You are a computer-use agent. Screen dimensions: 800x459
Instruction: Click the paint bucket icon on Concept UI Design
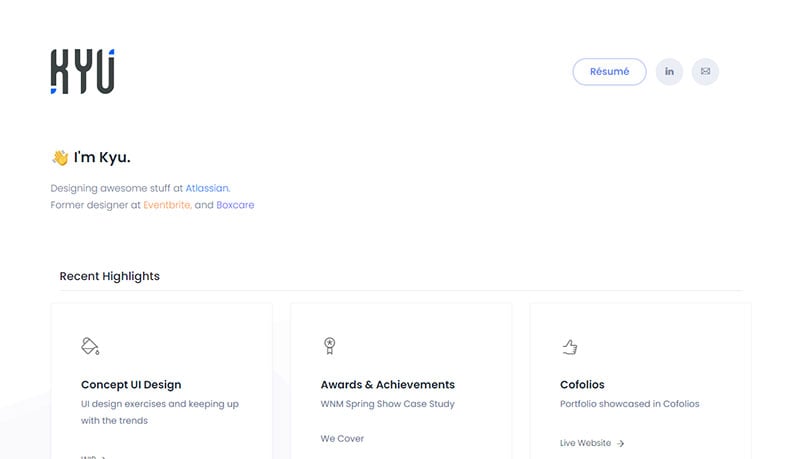(x=90, y=346)
